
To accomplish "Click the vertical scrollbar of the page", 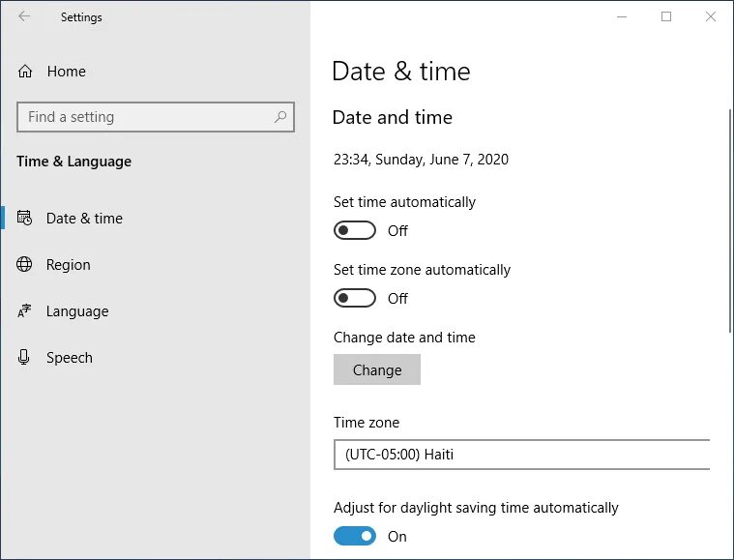I will coord(729,222).
